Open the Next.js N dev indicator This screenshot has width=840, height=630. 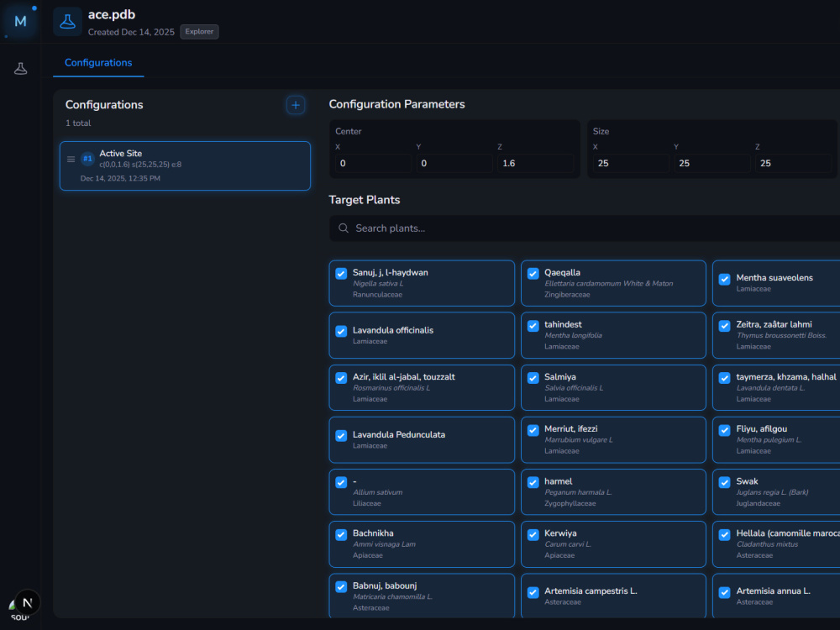click(28, 602)
